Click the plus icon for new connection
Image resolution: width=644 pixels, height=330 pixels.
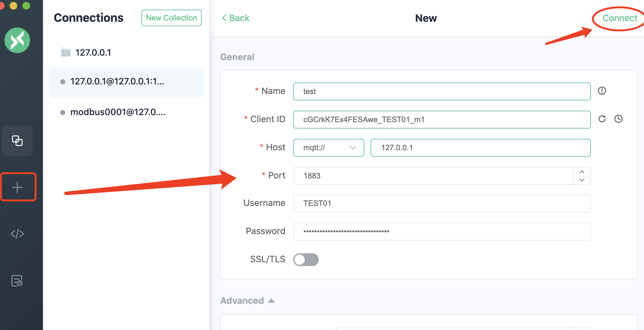coord(17,187)
